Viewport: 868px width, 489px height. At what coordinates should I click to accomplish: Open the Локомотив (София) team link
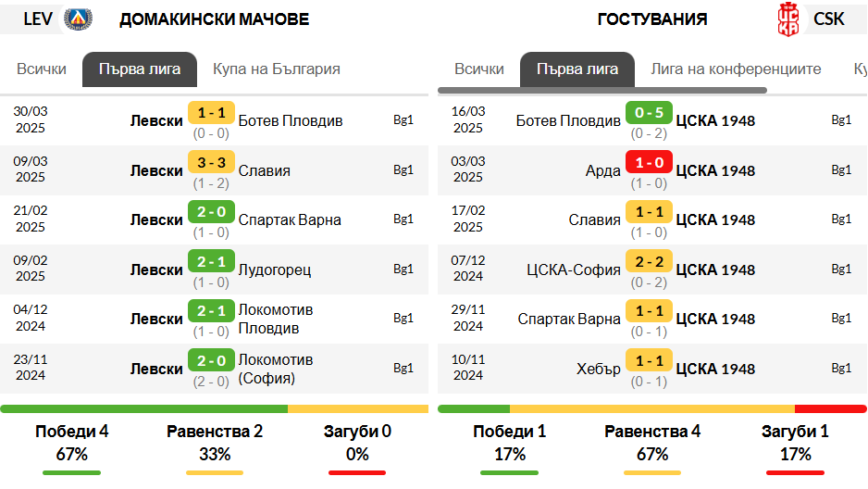276,369
